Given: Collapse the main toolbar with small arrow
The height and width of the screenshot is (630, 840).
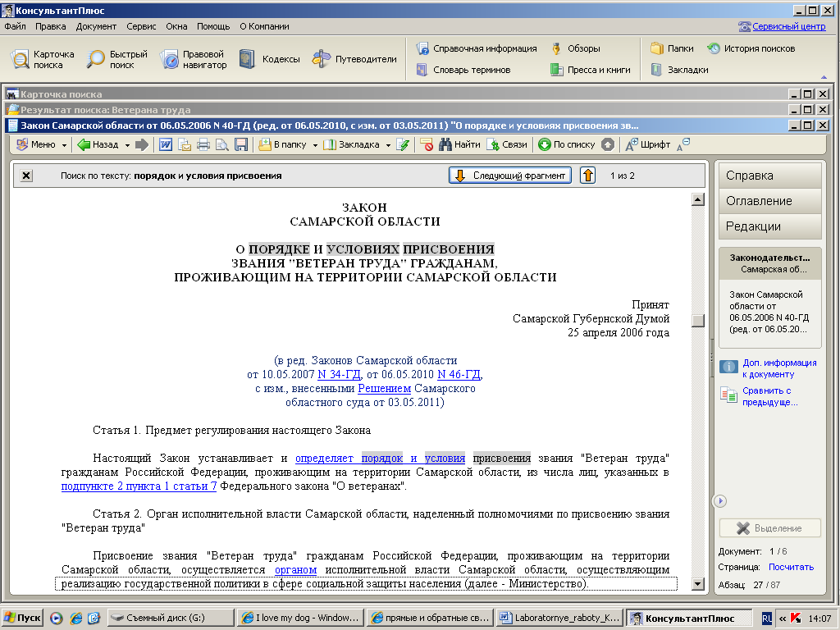Looking at the screenshot, I should click(824, 77).
